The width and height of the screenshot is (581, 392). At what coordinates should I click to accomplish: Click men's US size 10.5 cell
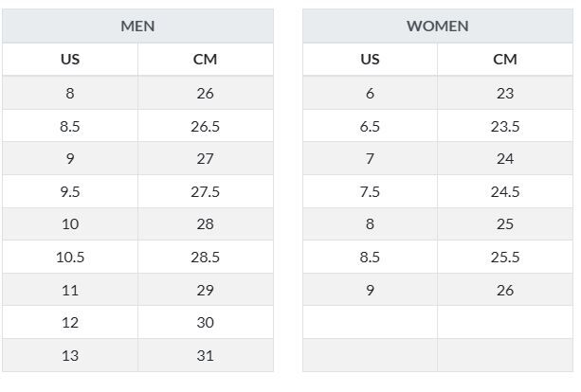click(70, 258)
